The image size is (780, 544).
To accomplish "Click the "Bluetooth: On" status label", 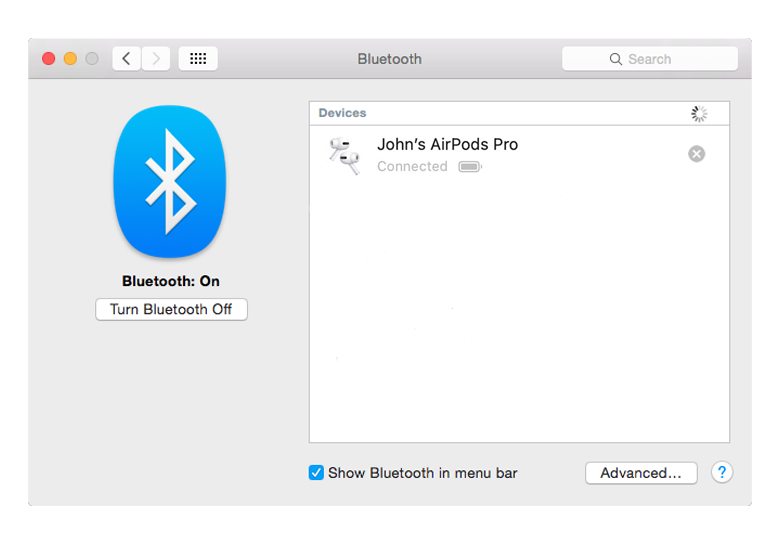I will [171, 282].
